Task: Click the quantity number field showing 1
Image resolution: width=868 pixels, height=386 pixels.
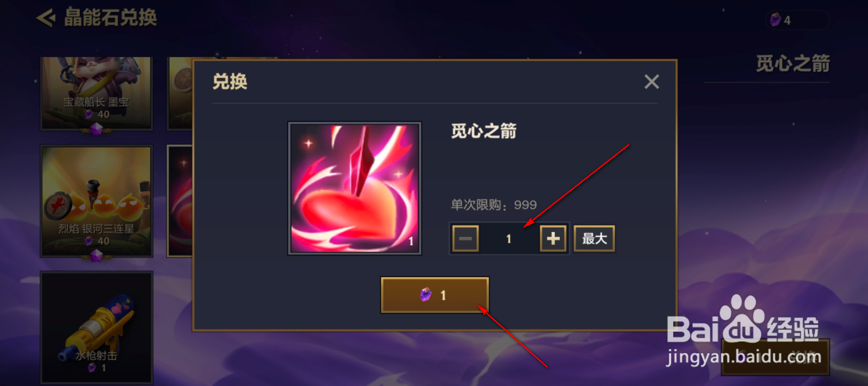Action: pyautogui.click(x=509, y=238)
